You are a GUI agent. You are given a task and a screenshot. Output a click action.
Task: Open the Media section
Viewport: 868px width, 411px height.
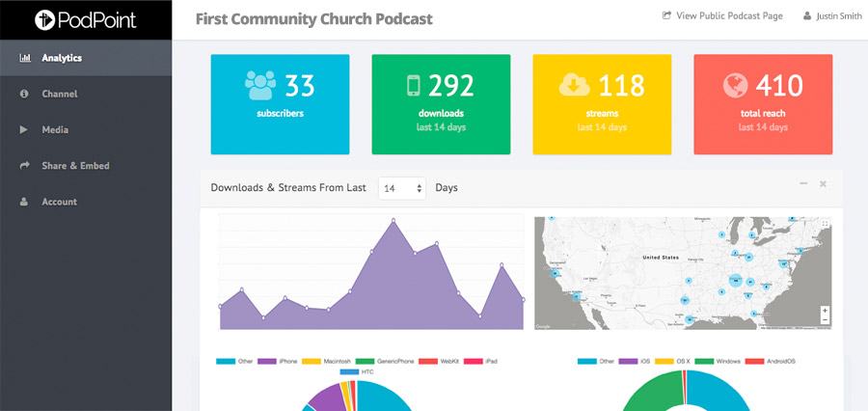point(86,129)
